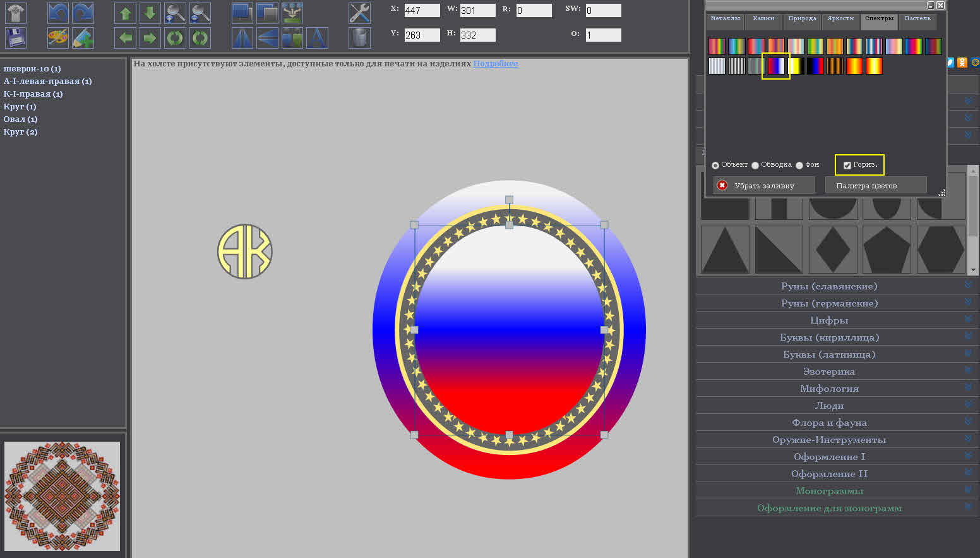Screen dimensions: 980x558
Task: Move the object up with green up arrow
Action: 125,13
